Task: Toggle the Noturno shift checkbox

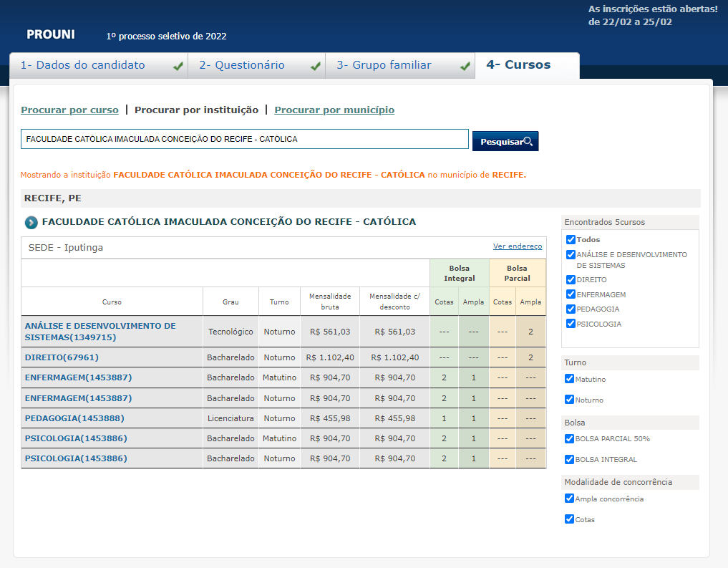Action: pos(569,400)
